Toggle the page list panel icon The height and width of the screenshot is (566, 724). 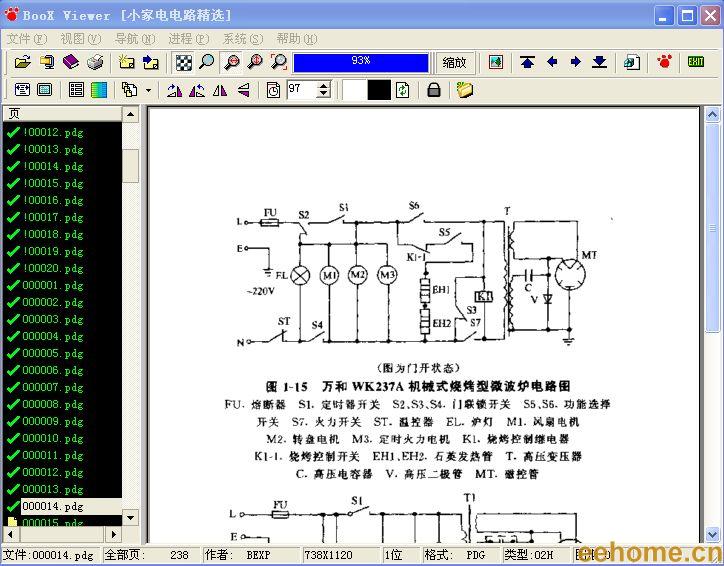pyautogui.click(x=76, y=90)
